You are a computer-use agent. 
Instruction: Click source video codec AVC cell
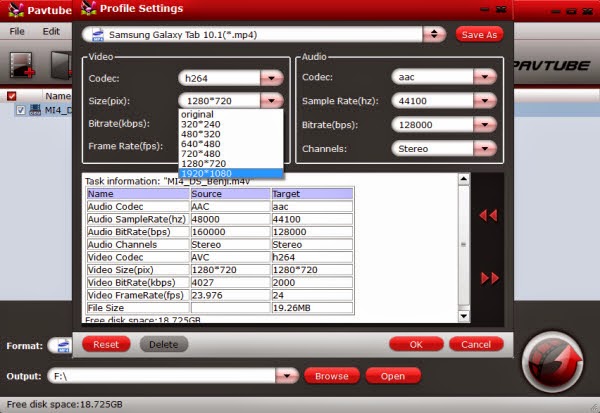point(230,257)
